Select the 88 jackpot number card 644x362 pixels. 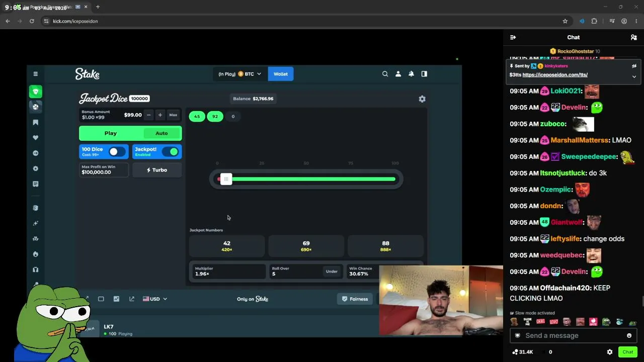tap(386, 246)
